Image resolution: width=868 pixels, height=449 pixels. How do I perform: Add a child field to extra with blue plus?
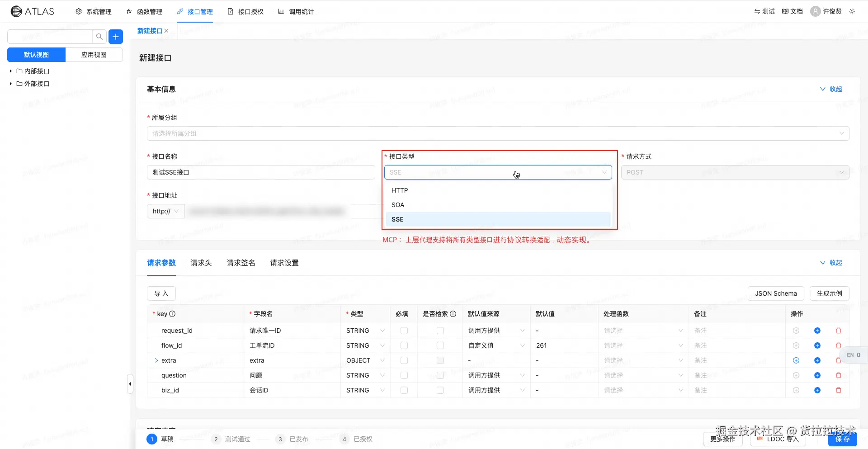pos(818,360)
